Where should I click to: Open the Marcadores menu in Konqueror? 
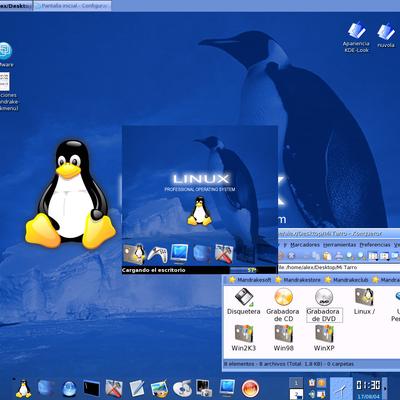pos(305,245)
